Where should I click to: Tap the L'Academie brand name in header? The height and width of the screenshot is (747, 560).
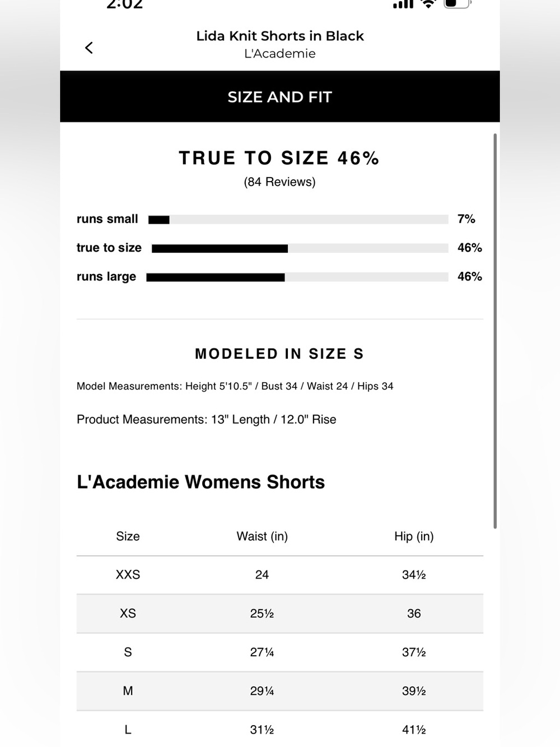coord(280,54)
